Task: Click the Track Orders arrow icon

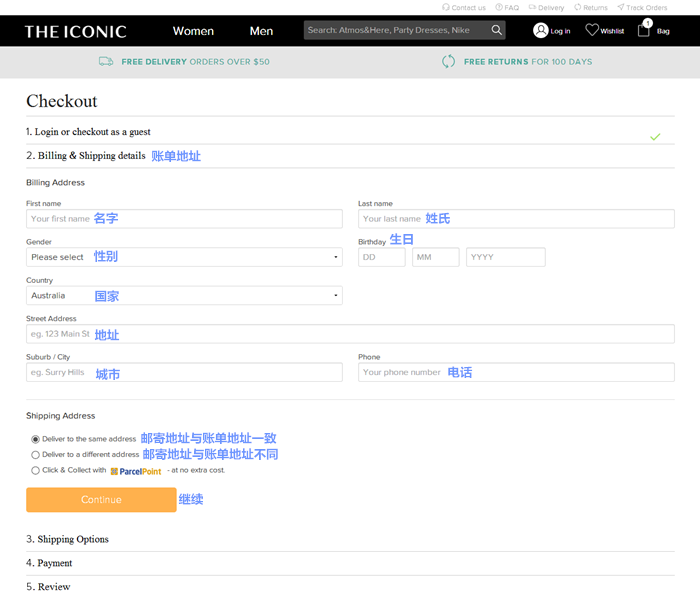Action: point(621,7)
